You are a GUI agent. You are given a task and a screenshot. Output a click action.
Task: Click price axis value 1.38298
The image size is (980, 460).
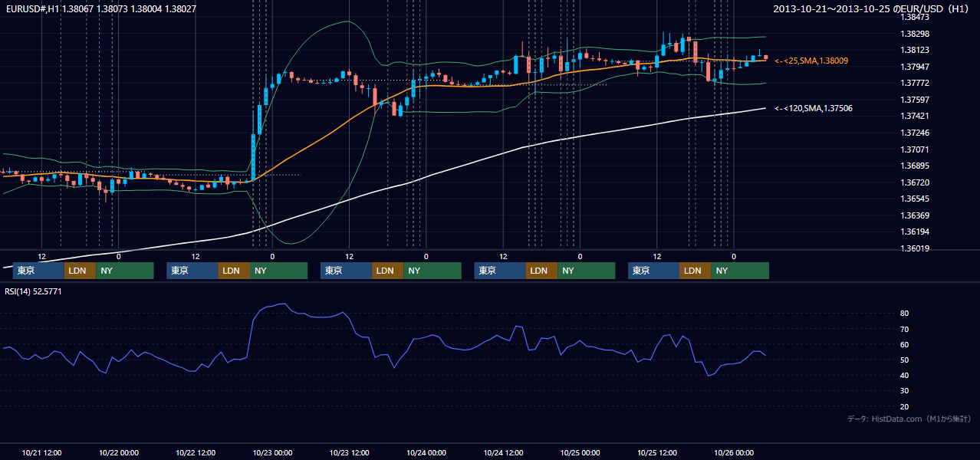tap(915, 34)
